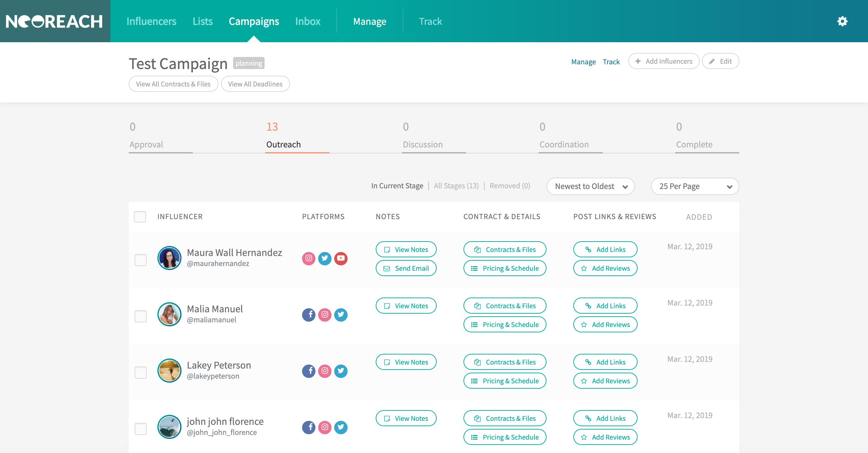
Task: Open the Inbox menu item
Action: 307,21
